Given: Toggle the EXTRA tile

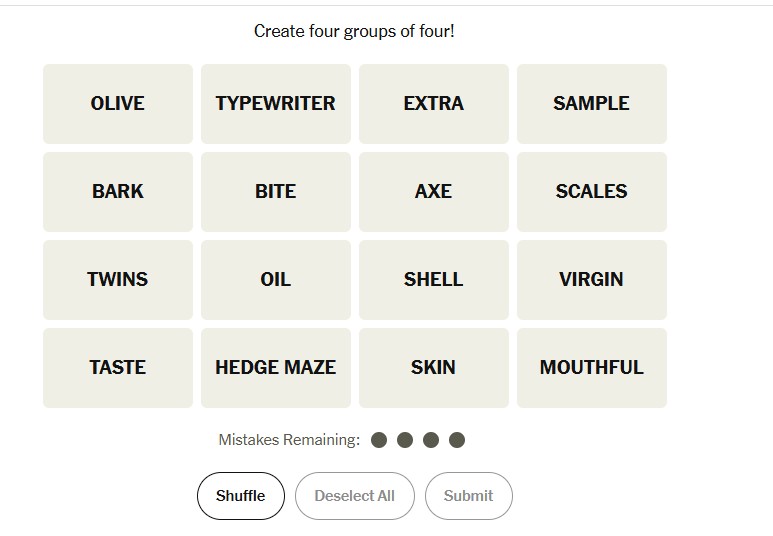Looking at the screenshot, I should [434, 104].
